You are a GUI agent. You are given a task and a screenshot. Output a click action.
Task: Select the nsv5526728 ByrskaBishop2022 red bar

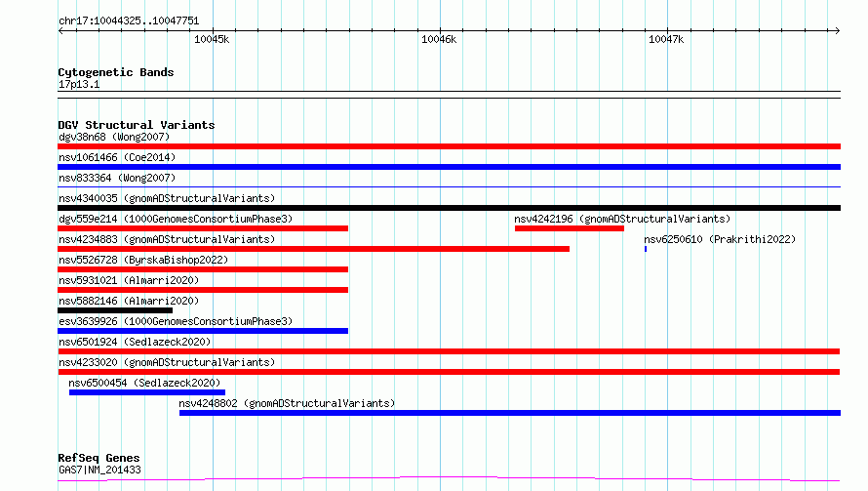click(203, 269)
